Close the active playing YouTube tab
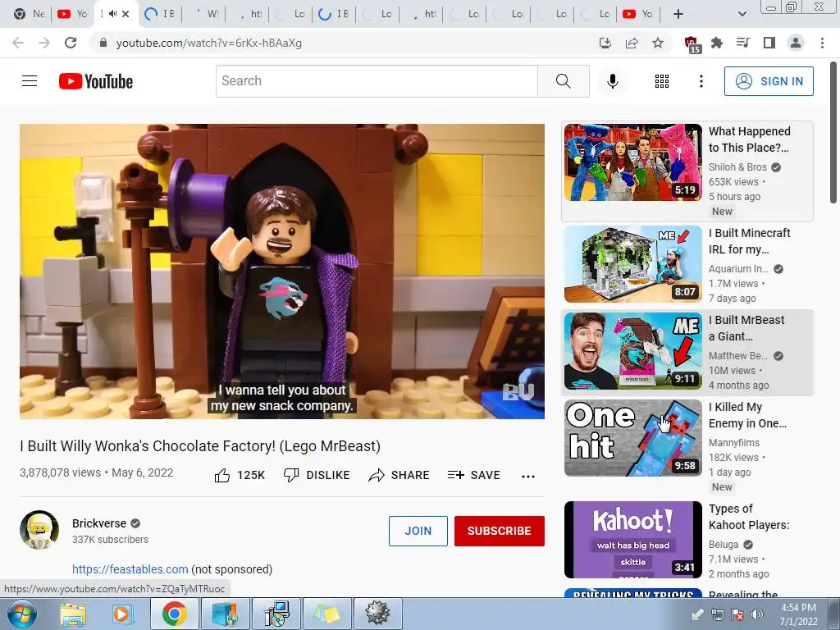The width and height of the screenshot is (840, 630). tap(126, 14)
